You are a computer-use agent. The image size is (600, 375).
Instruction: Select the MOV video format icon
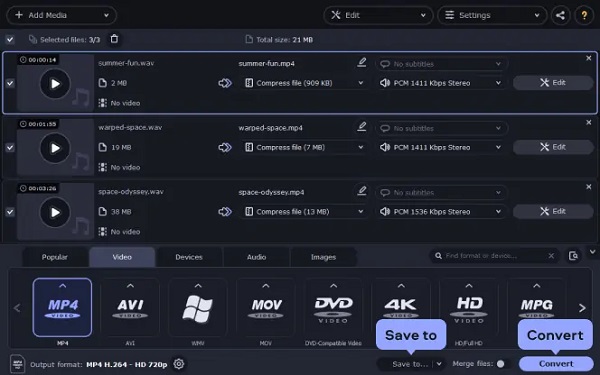coord(266,308)
